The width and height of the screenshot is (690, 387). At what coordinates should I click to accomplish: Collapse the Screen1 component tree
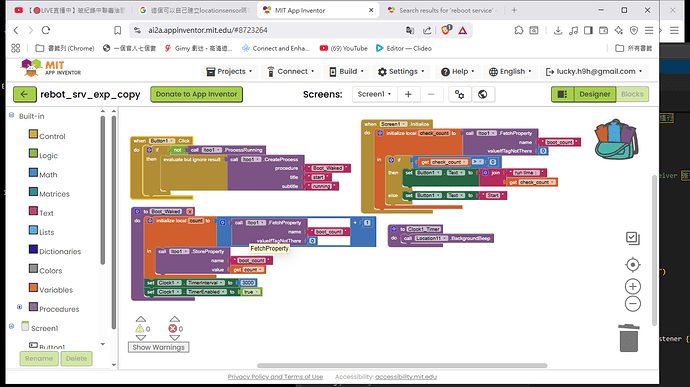(11, 326)
